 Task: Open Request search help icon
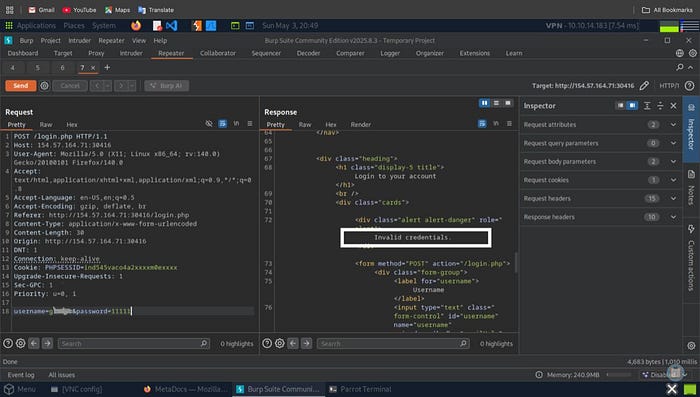[x=8, y=343]
